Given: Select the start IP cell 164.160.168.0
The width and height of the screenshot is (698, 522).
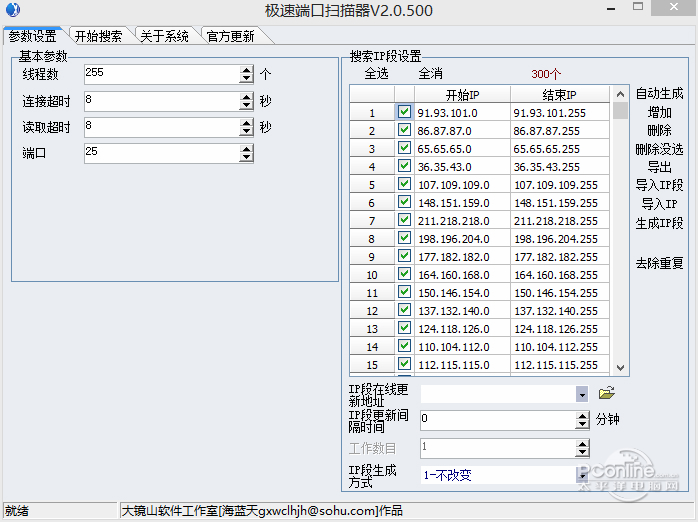Looking at the screenshot, I should pos(463,275).
